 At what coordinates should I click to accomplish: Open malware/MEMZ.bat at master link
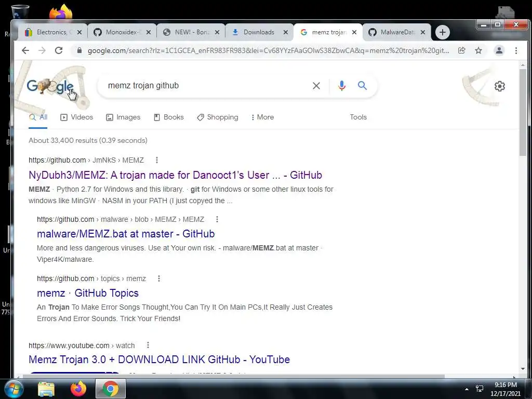[126, 234]
